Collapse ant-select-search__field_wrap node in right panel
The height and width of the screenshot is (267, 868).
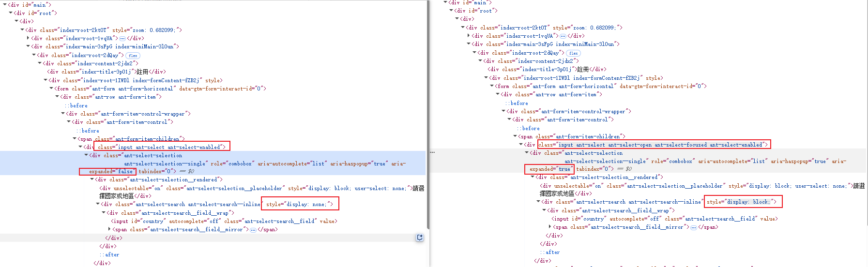pos(544,210)
